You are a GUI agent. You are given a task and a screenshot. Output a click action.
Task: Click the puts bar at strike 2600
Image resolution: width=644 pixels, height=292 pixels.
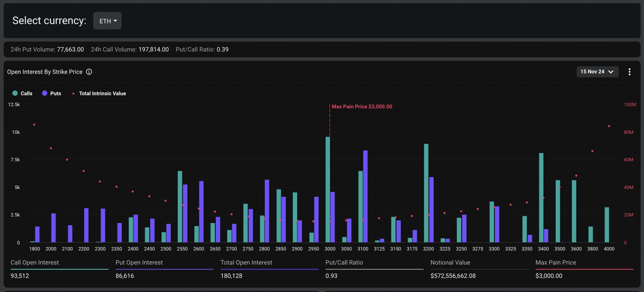[201, 212]
